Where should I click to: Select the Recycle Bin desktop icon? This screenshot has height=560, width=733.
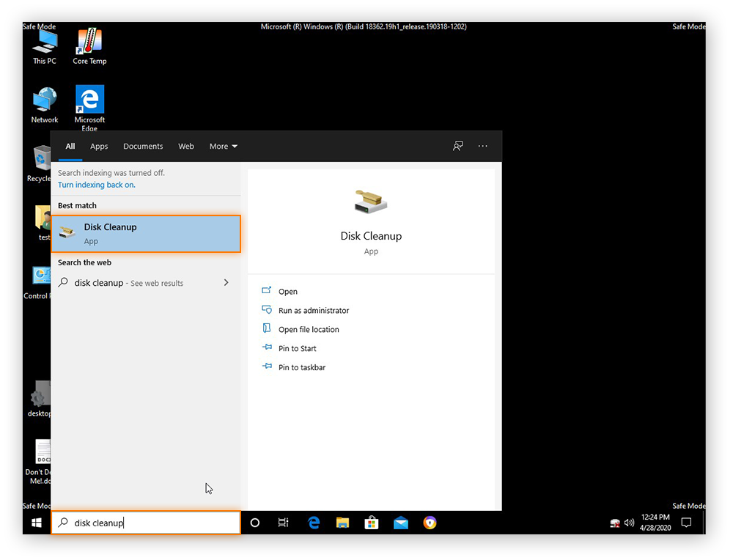tap(41, 163)
